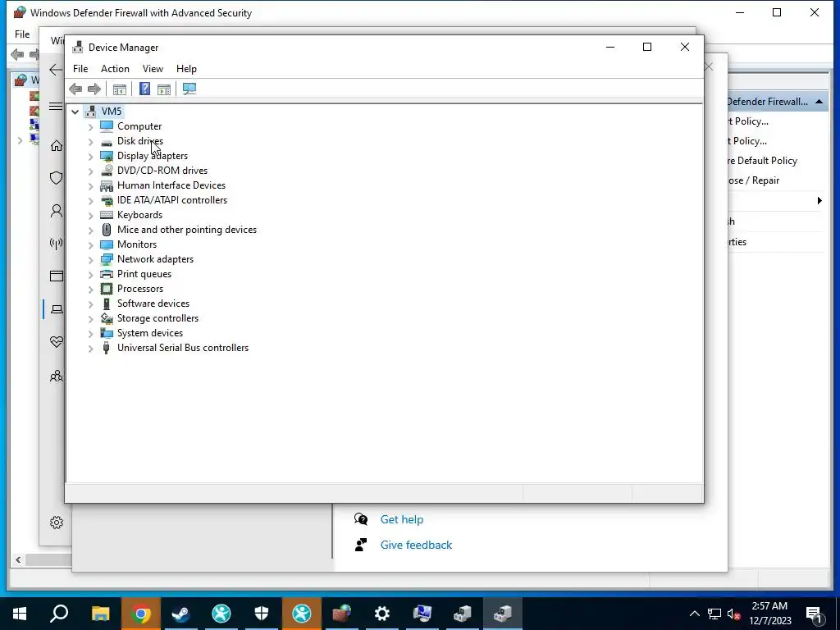The width and height of the screenshot is (840, 630).
Task: Open the Windows Start button
Action: tap(20, 613)
